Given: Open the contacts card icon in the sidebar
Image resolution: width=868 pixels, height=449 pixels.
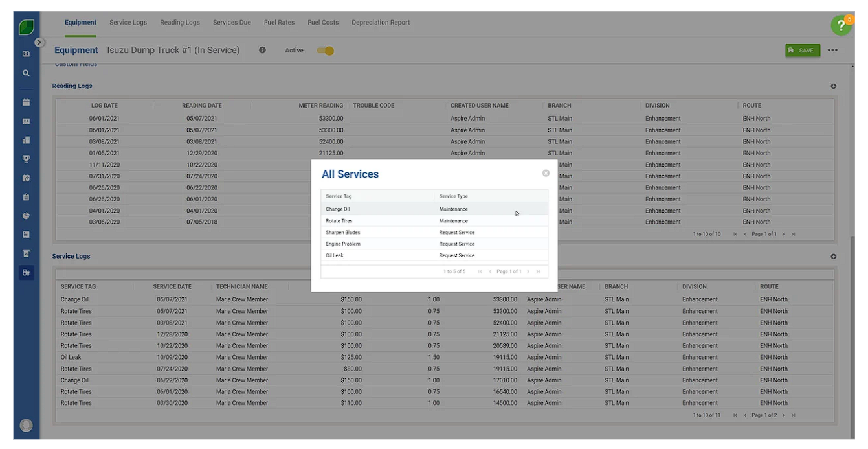Looking at the screenshot, I should tap(26, 121).
